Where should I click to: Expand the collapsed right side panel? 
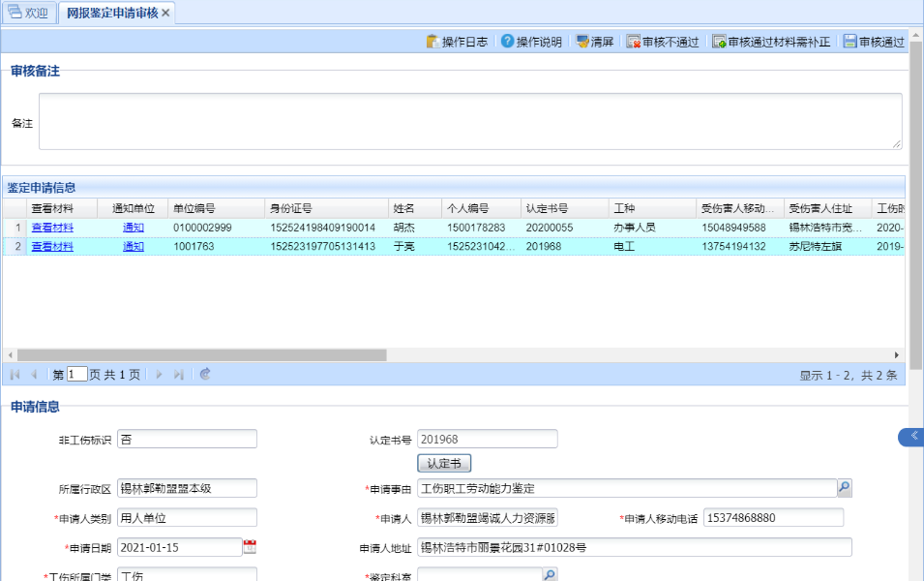coord(911,437)
